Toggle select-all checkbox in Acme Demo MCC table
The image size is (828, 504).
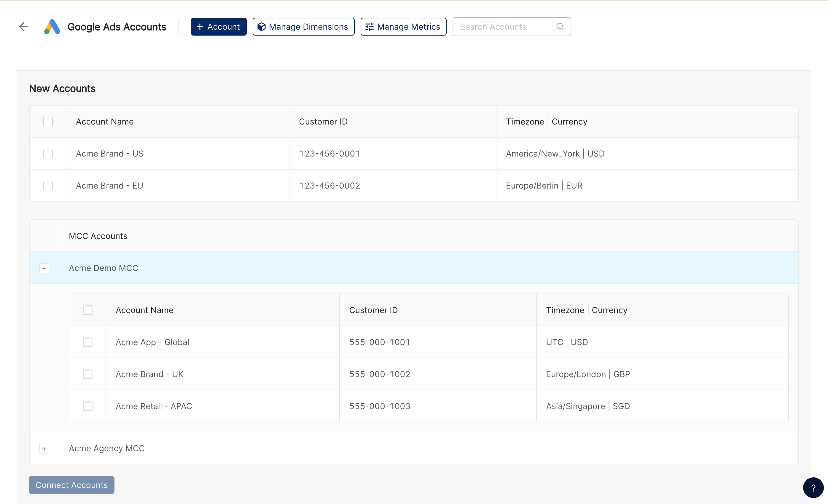point(88,310)
